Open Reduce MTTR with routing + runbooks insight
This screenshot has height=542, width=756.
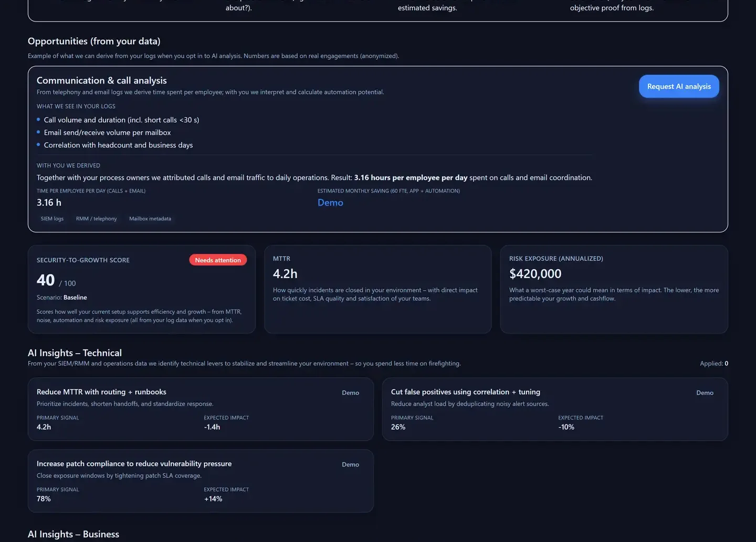coord(101,392)
